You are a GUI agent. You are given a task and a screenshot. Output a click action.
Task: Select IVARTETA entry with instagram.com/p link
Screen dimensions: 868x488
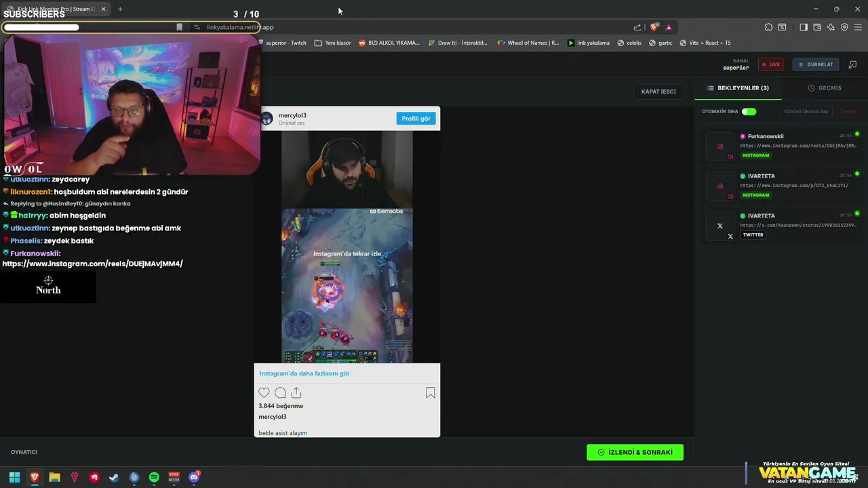[x=780, y=186]
